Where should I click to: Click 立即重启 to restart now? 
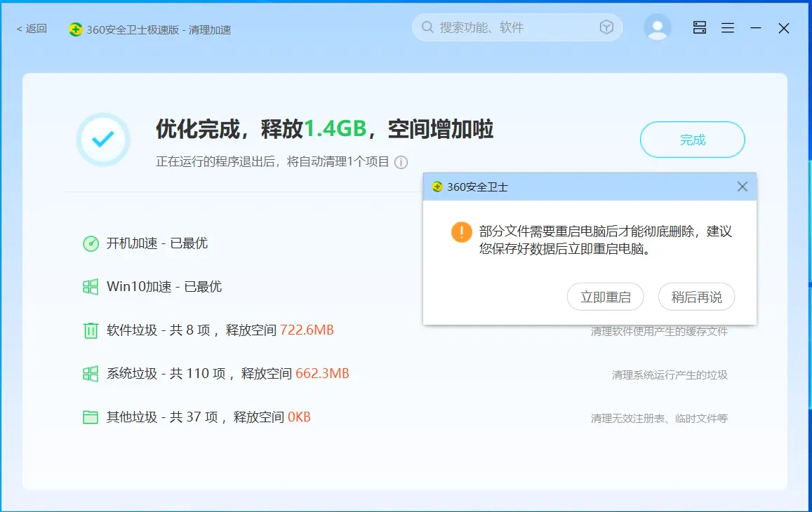point(606,297)
